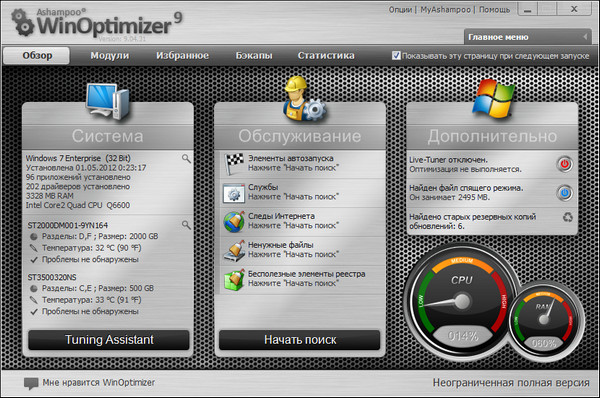Click the Следы Интернета globe icon

[234, 222]
